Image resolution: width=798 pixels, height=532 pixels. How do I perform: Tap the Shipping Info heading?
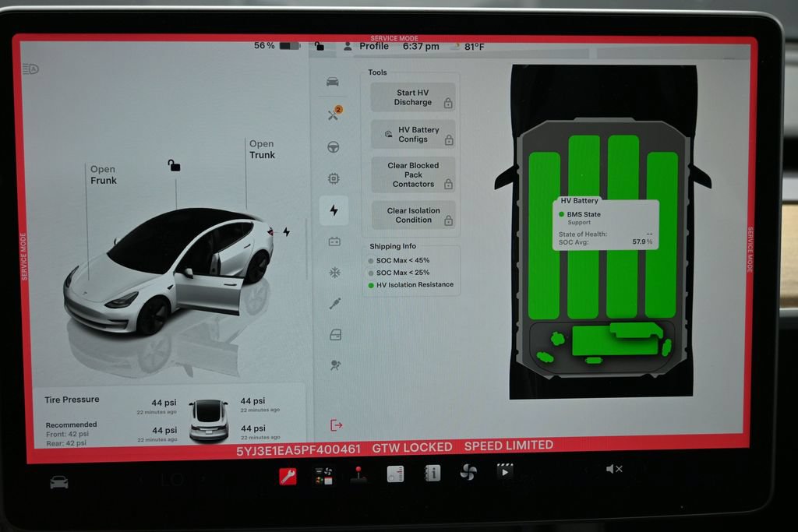tap(393, 246)
